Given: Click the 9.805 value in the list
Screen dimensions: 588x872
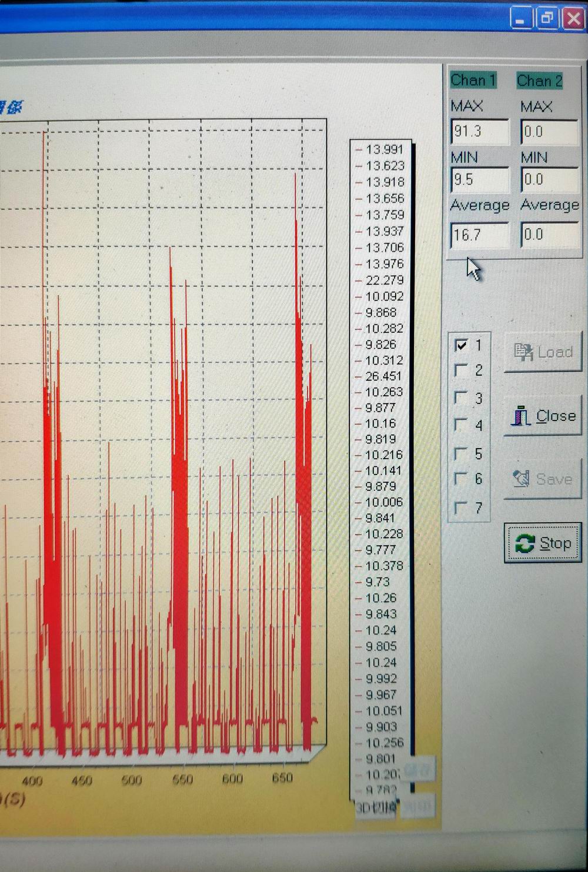Looking at the screenshot, I should point(381,646).
